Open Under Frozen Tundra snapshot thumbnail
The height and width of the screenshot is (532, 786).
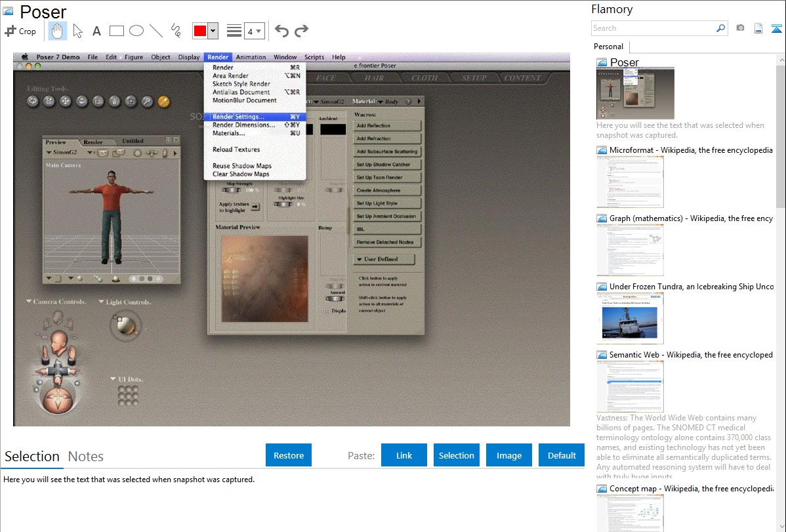coord(630,318)
